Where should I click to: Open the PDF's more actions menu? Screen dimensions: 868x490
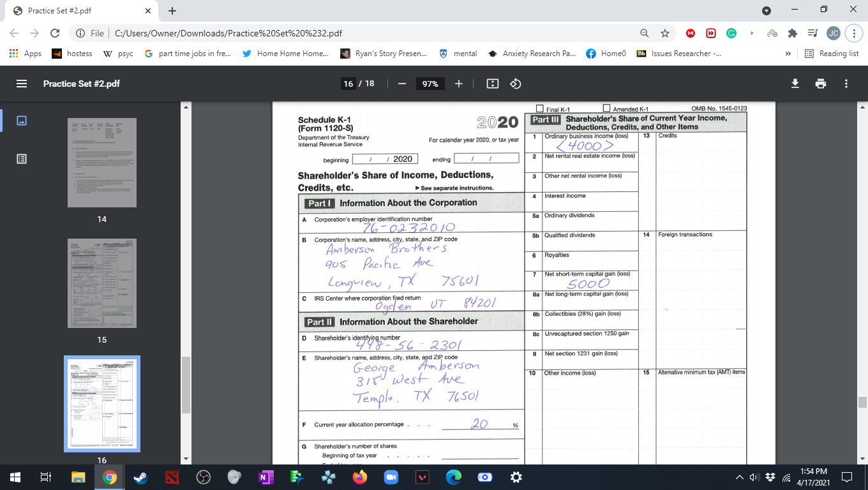(846, 83)
